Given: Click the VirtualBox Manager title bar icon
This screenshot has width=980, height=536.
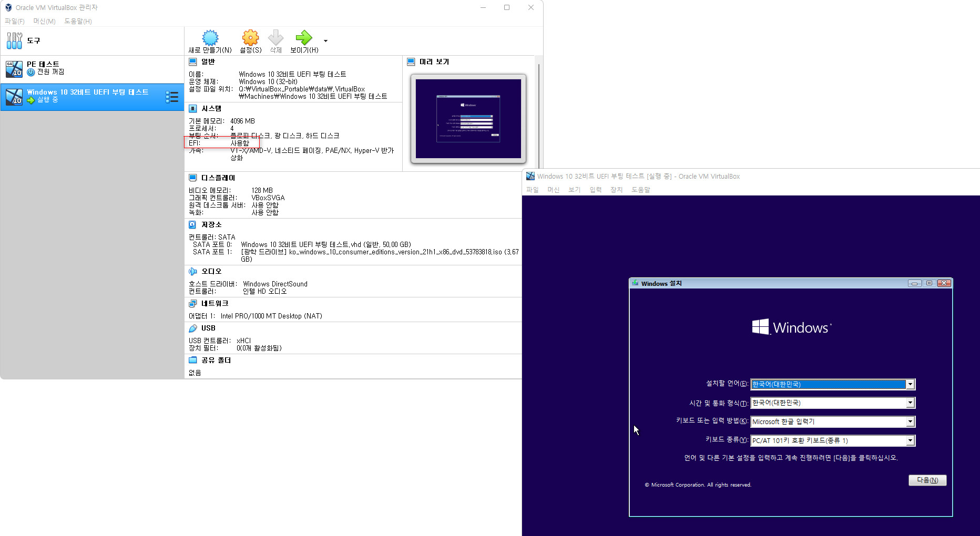Looking at the screenshot, I should click(8, 7).
